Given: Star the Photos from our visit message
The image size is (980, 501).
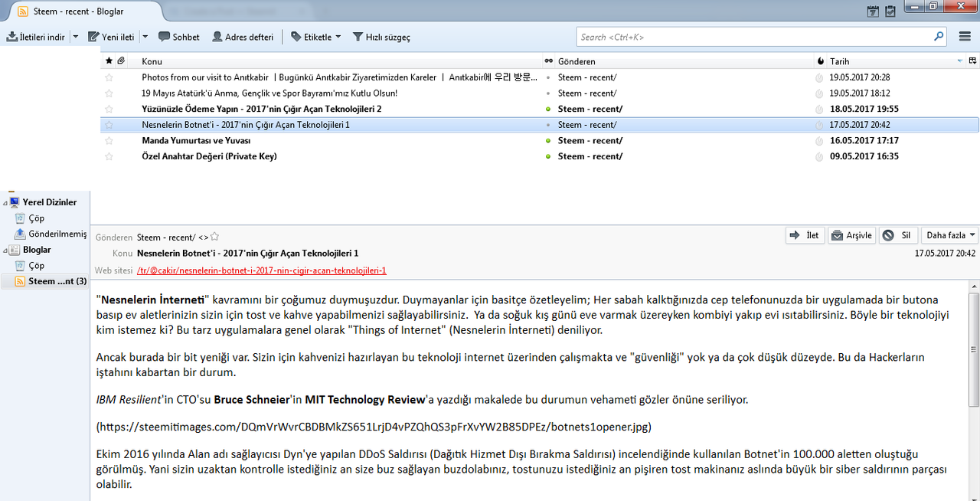Looking at the screenshot, I should 109,77.
